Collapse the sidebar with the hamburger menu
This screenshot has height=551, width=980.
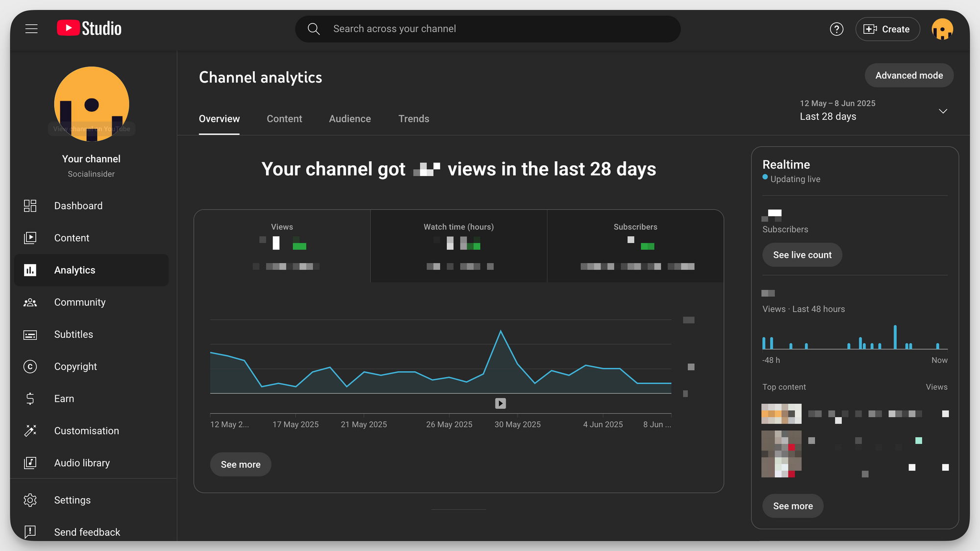point(31,28)
